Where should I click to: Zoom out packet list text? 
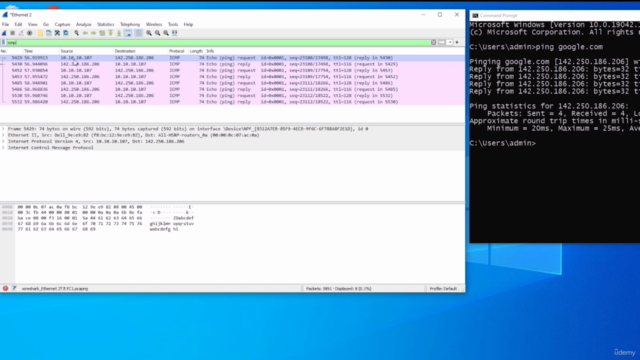coord(158,33)
